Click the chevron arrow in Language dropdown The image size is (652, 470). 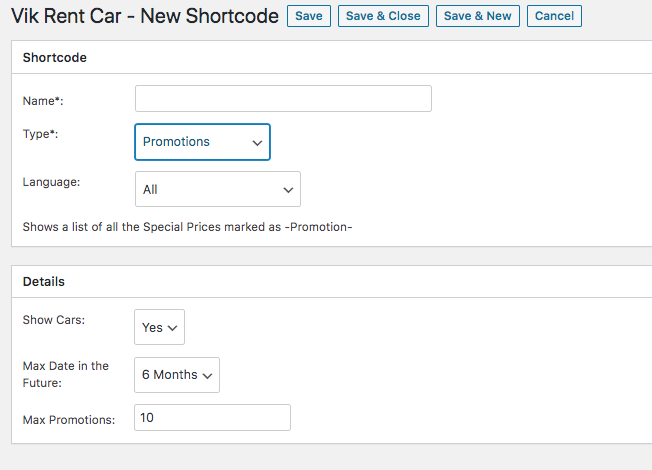coord(288,190)
